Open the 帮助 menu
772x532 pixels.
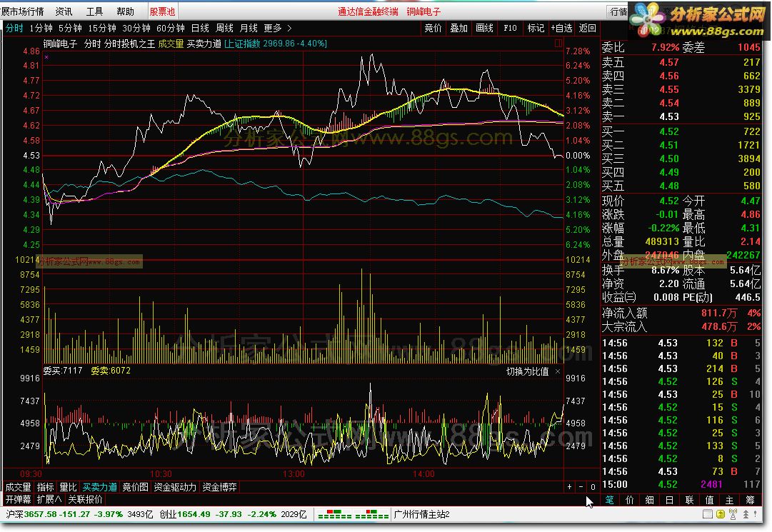coord(125,11)
